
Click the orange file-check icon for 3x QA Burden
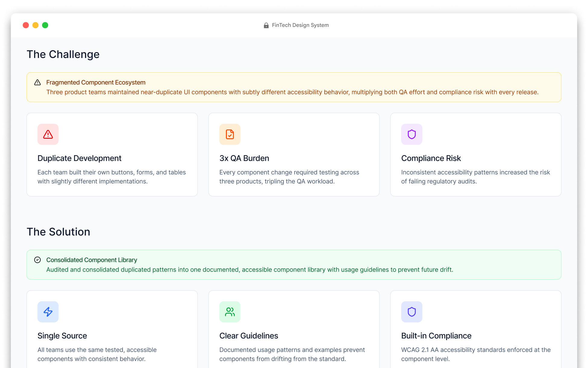tap(230, 134)
